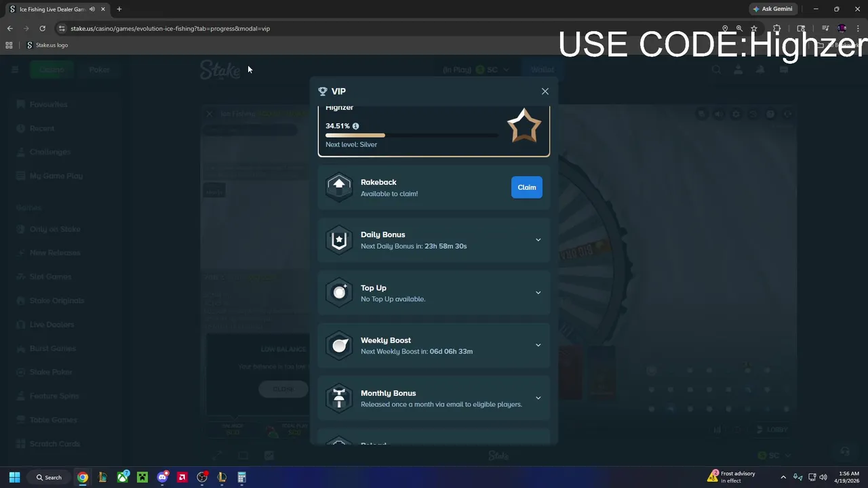Open Google Chrome from taskbar
The image size is (868, 488).
(x=83, y=477)
